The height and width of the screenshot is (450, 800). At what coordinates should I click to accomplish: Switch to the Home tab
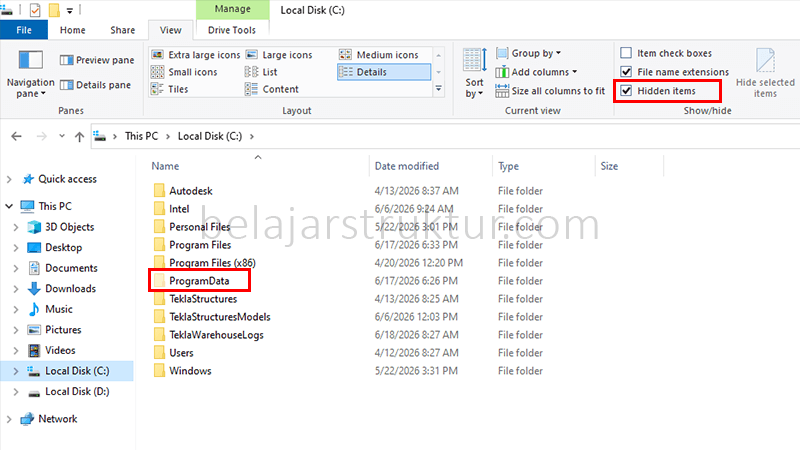click(72, 30)
